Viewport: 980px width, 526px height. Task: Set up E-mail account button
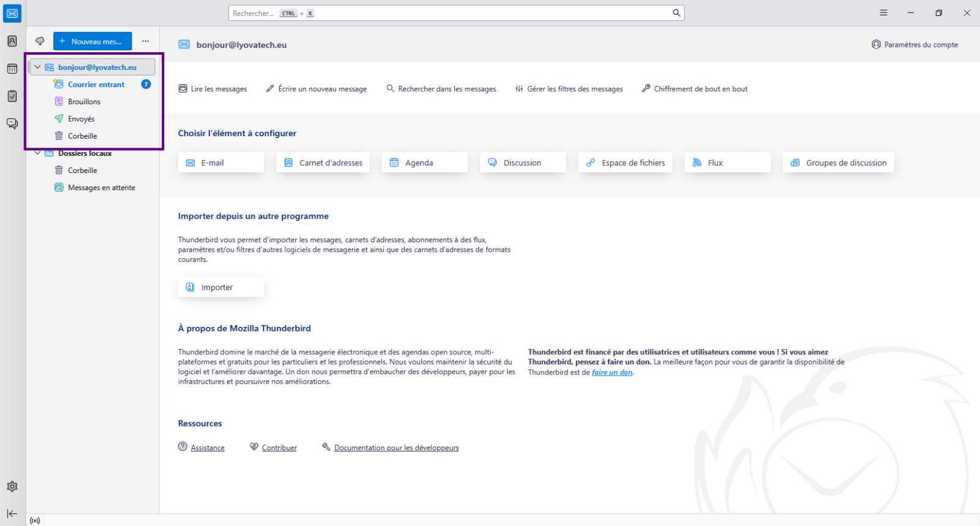point(221,163)
